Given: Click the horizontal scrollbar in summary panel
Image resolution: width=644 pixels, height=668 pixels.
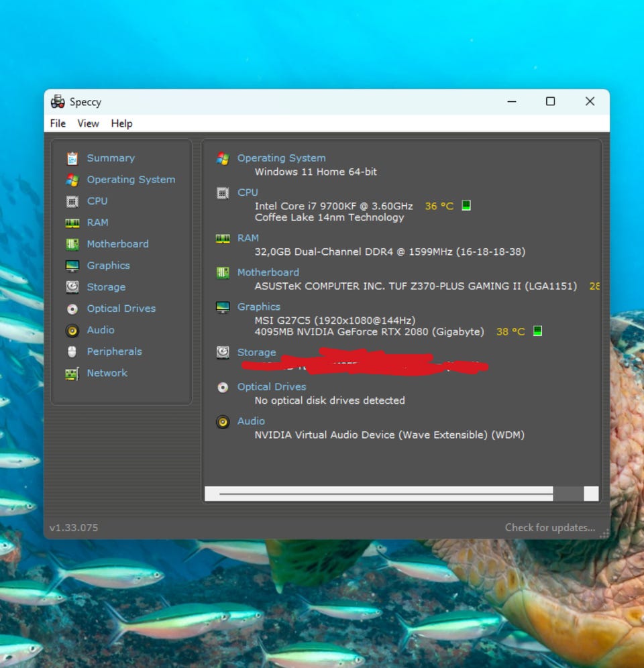Looking at the screenshot, I should coord(386,494).
